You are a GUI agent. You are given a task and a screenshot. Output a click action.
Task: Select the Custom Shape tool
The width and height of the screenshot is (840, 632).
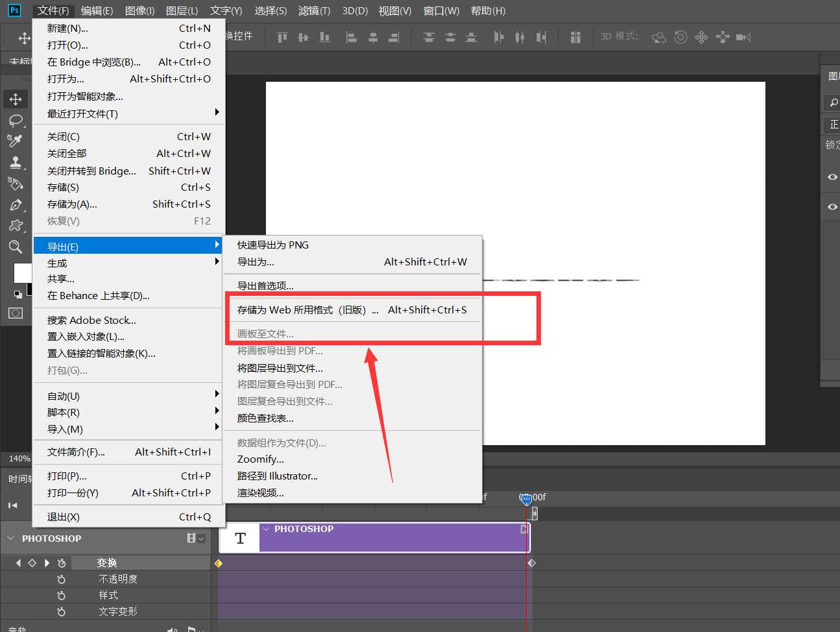16,226
